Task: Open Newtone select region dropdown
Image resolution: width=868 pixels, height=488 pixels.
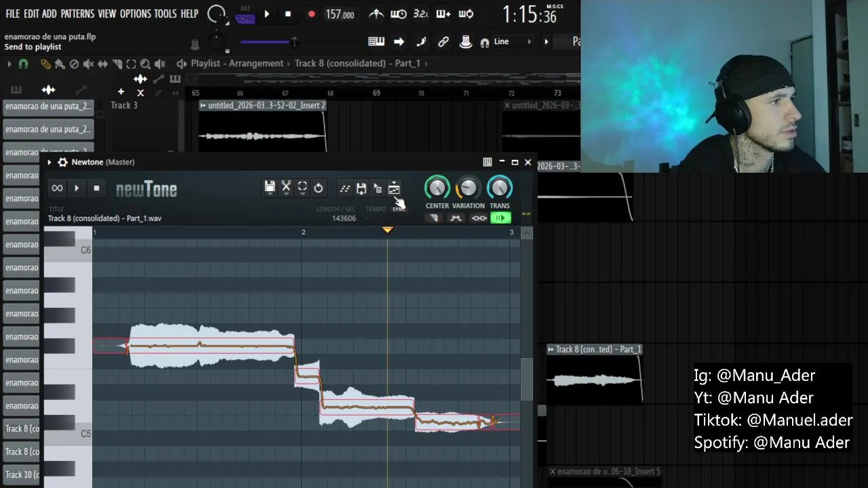Action: tap(302, 188)
